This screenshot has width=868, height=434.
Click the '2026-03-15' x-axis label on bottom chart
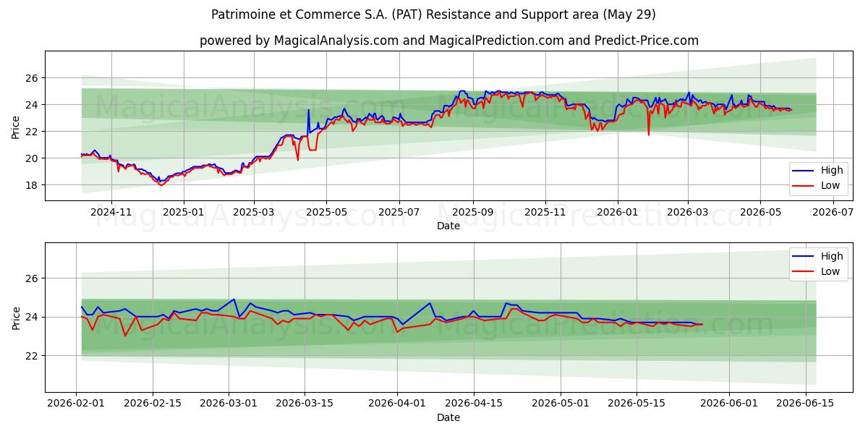(305, 404)
